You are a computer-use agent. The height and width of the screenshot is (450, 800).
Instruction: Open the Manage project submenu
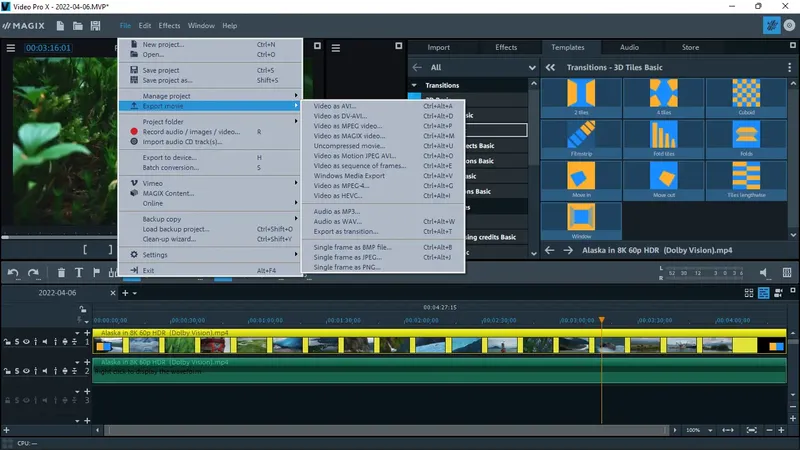click(210, 96)
